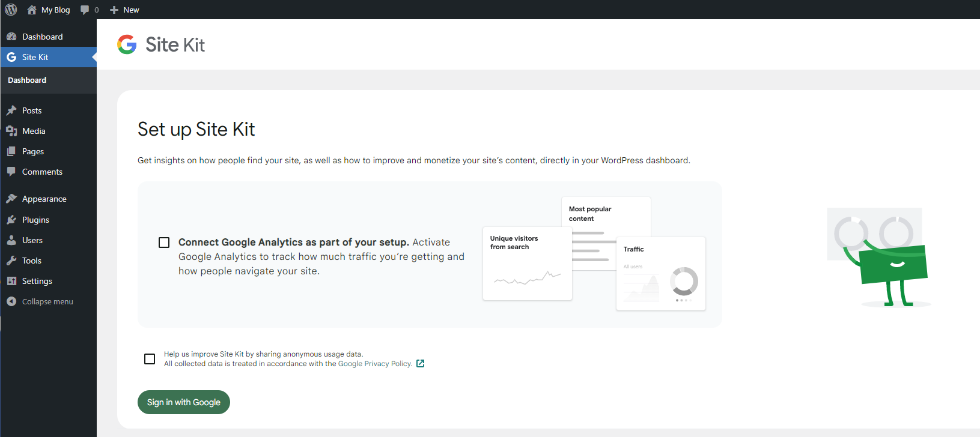980x437 pixels.
Task: Go to Dashboard in the sidebar menu
Action: tap(48, 37)
